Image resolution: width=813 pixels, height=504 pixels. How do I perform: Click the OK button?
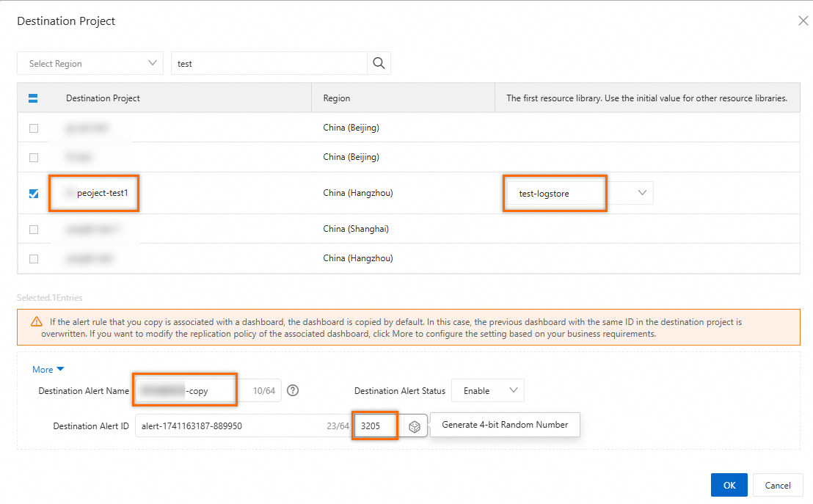[x=729, y=485]
